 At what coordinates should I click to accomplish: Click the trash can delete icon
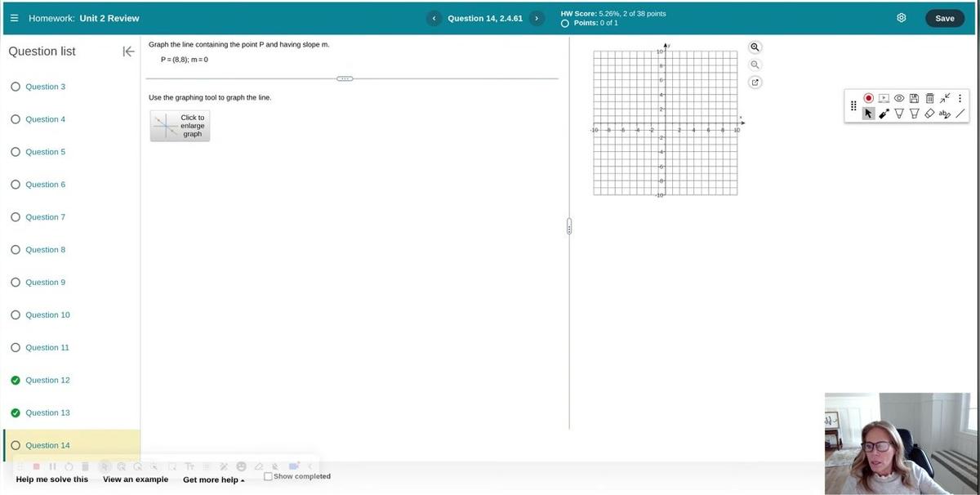point(929,98)
